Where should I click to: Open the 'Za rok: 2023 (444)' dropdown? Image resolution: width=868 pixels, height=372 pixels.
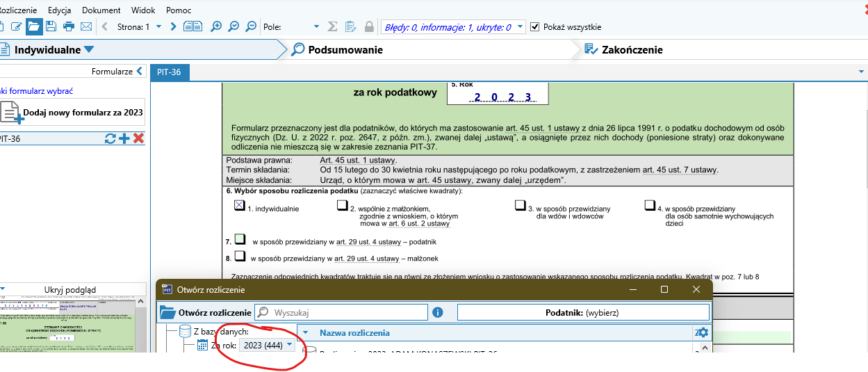click(289, 345)
